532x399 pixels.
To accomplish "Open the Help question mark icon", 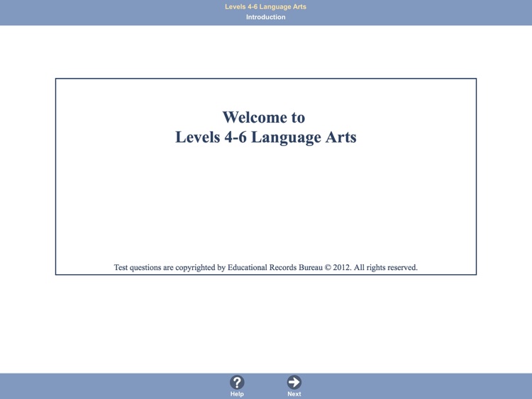I will (x=237, y=383).
